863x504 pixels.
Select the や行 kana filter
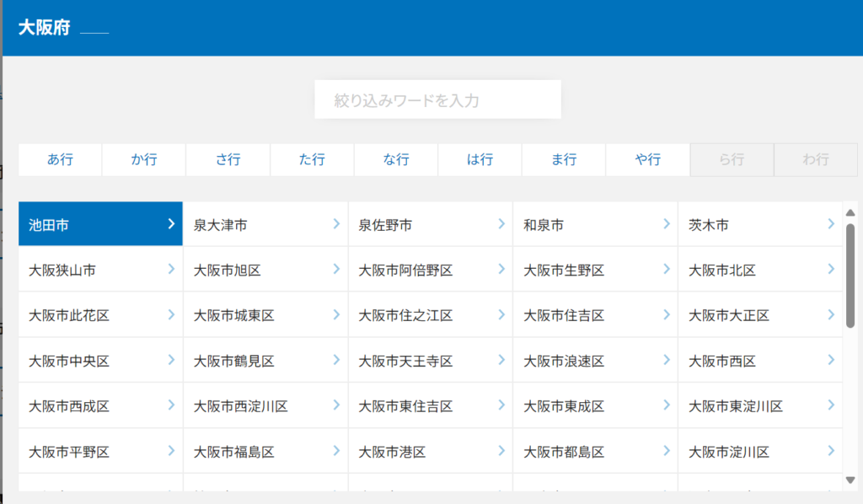click(x=647, y=159)
